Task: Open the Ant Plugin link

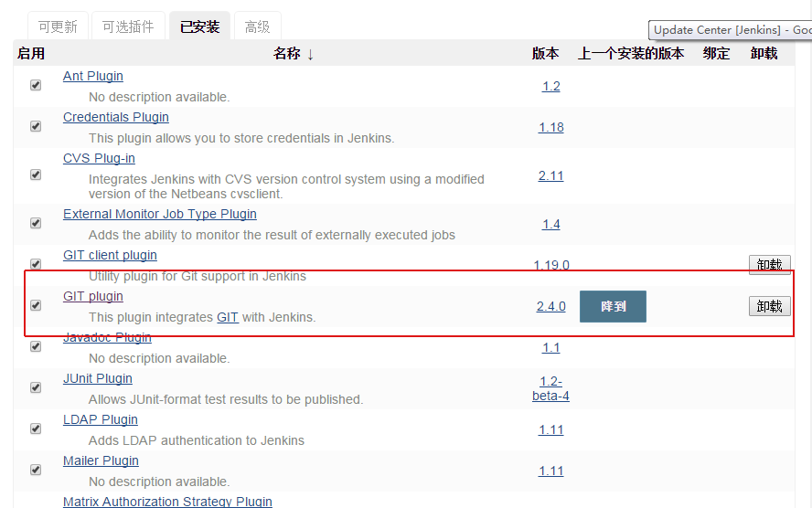Action: click(x=93, y=76)
